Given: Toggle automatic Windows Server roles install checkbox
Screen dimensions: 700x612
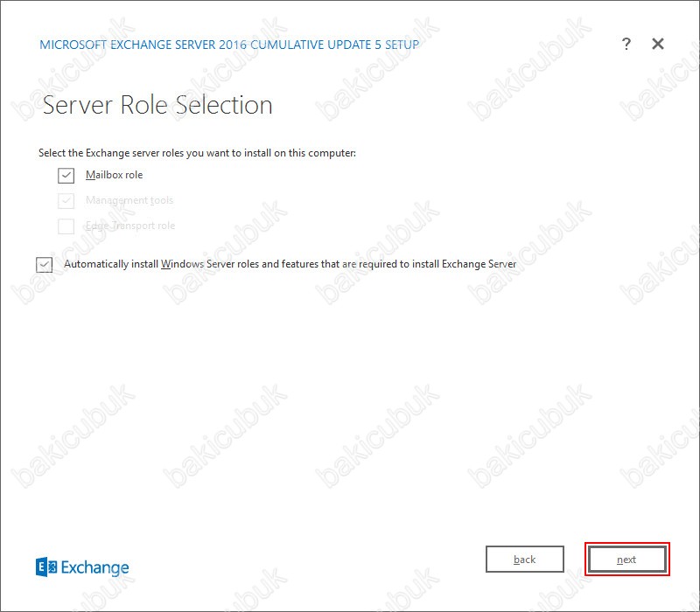Looking at the screenshot, I should (45, 265).
